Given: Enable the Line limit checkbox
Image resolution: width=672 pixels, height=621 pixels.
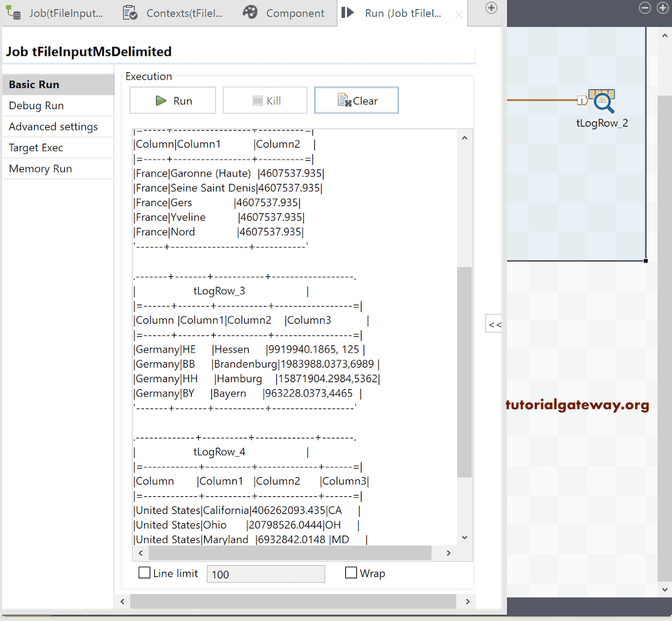Looking at the screenshot, I should click(x=144, y=572).
